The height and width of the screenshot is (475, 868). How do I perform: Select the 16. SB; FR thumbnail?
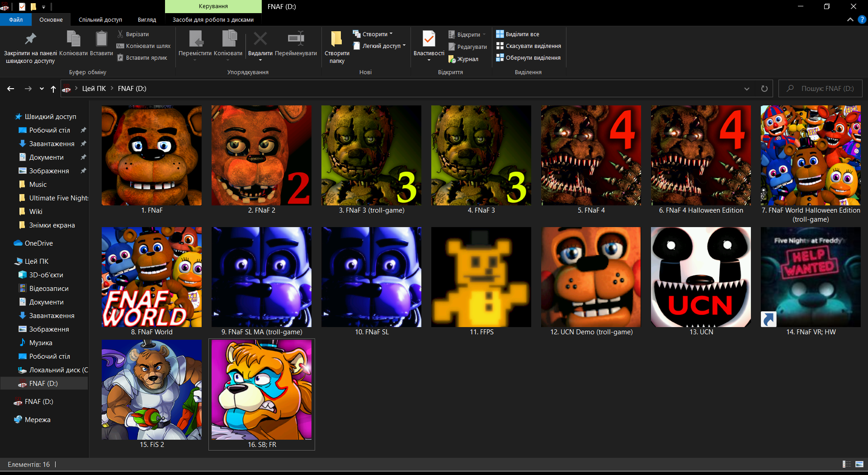click(261, 390)
